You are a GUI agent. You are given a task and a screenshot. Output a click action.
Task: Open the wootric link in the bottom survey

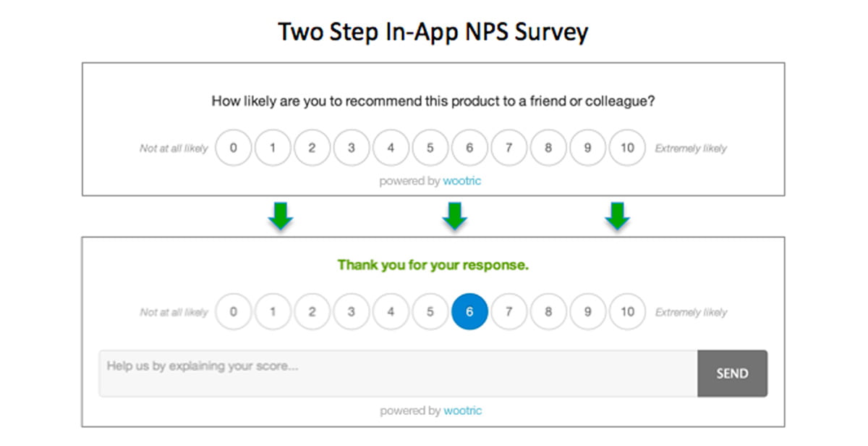click(x=462, y=411)
